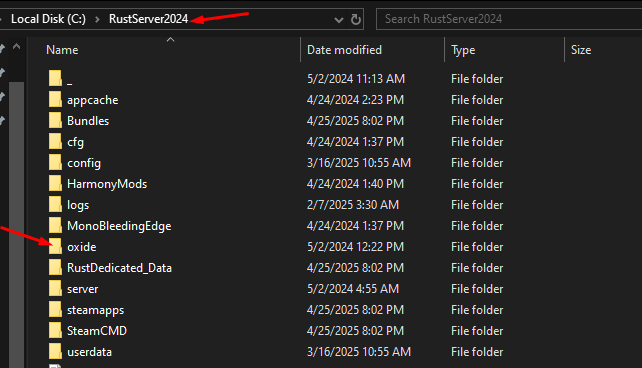Click Local Disk (C:) in breadcrumb
Image resolution: width=642 pixels, height=368 pixels.
click(48, 19)
